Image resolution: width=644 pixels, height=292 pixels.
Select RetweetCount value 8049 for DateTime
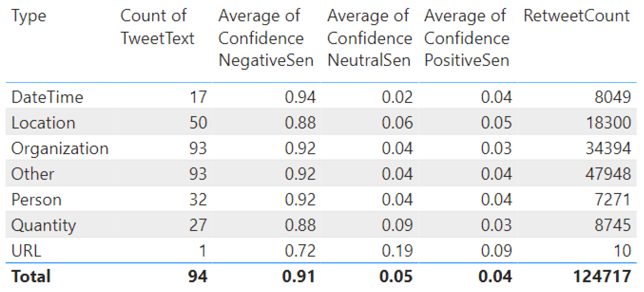[612, 97]
